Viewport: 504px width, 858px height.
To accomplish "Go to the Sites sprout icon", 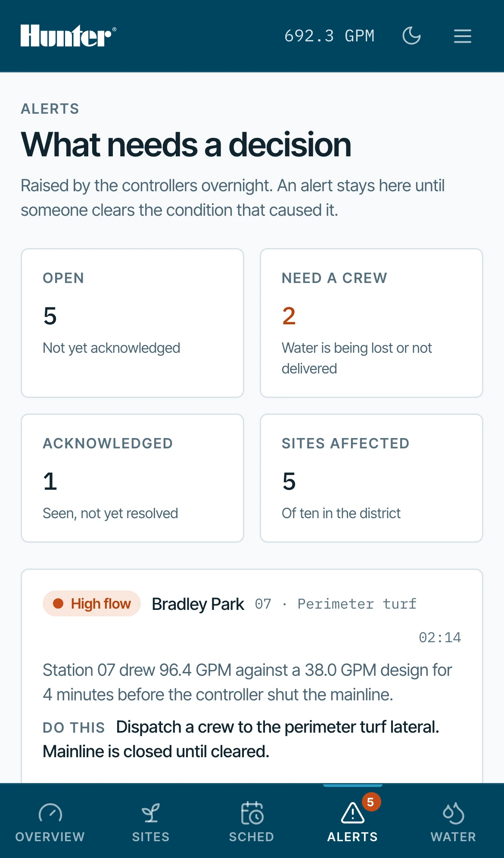I will coord(151,813).
